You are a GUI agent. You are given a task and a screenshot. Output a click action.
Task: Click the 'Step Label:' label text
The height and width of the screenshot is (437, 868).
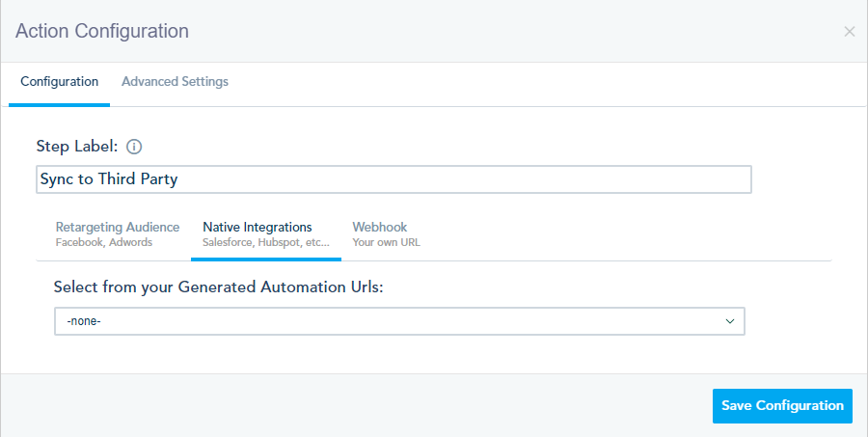(77, 147)
